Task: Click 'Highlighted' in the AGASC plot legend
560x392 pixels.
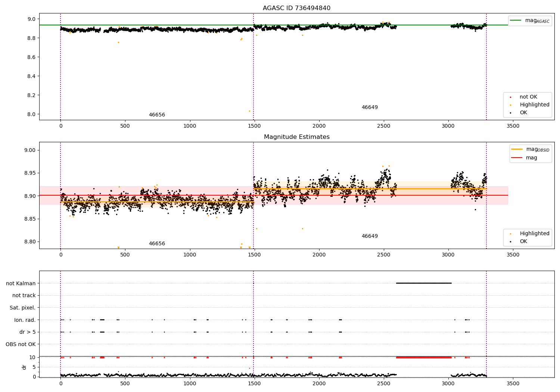Action: pos(534,105)
